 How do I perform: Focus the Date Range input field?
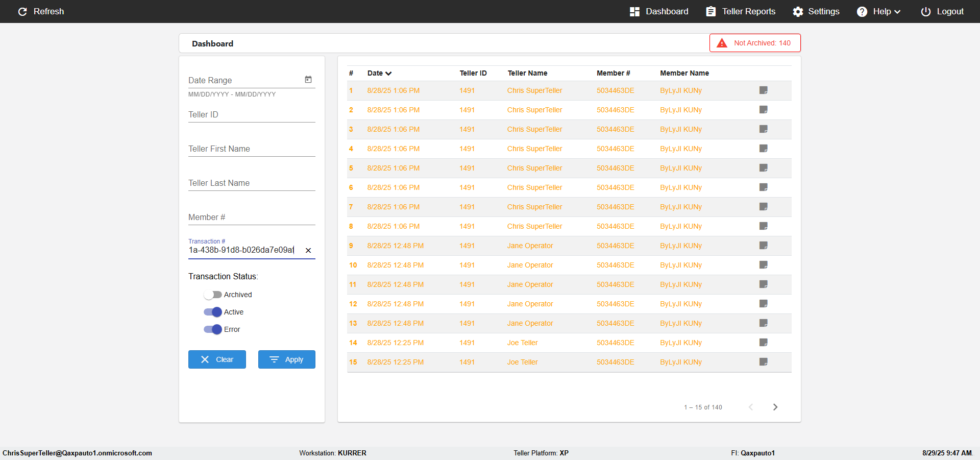pyautogui.click(x=245, y=80)
